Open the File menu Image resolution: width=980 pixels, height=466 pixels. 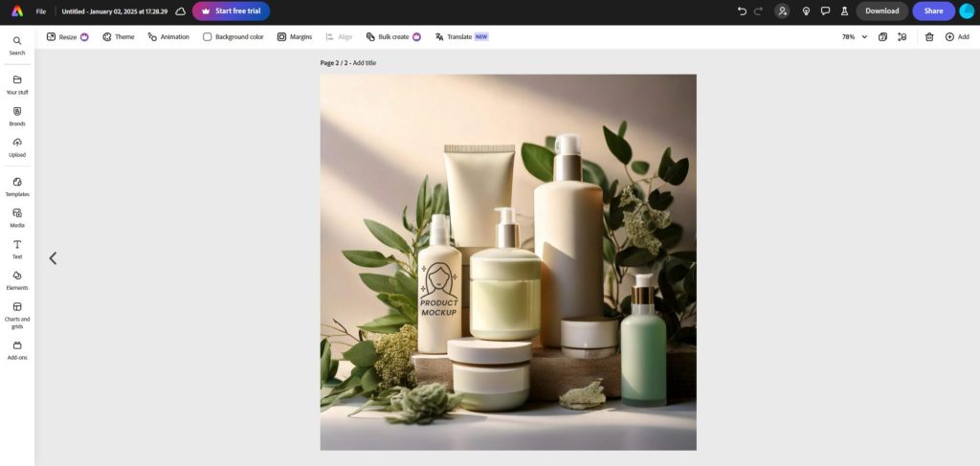(41, 11)
